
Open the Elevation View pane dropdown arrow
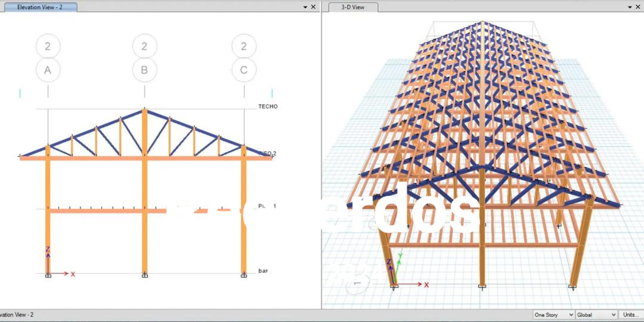click(x=305, y=7)
